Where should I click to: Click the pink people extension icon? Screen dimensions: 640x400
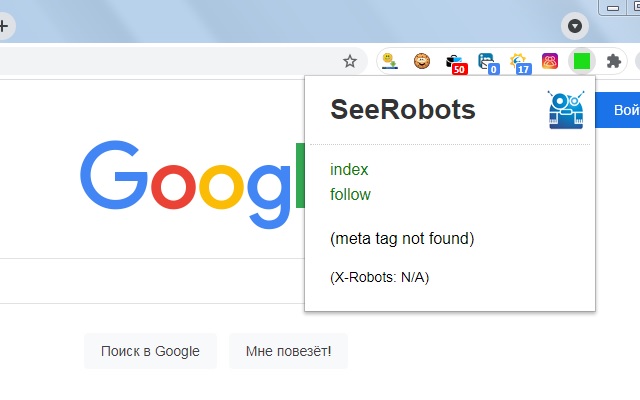coord(550,61)
